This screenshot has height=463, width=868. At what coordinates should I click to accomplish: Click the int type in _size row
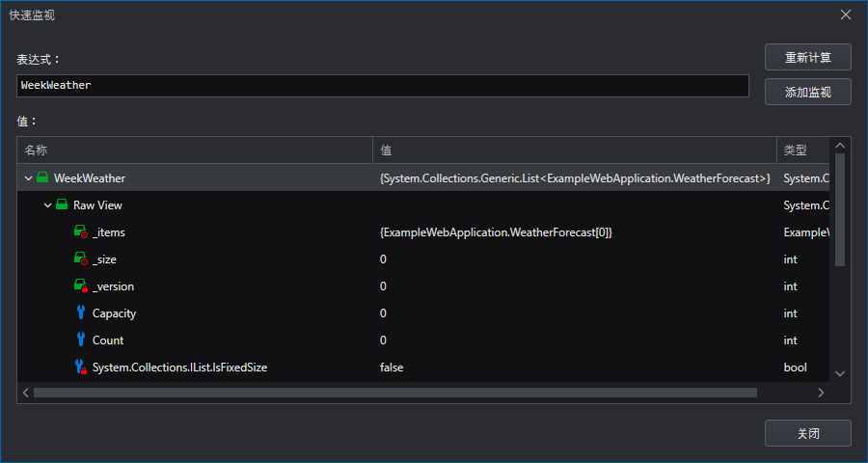click(x=791, y=259)
